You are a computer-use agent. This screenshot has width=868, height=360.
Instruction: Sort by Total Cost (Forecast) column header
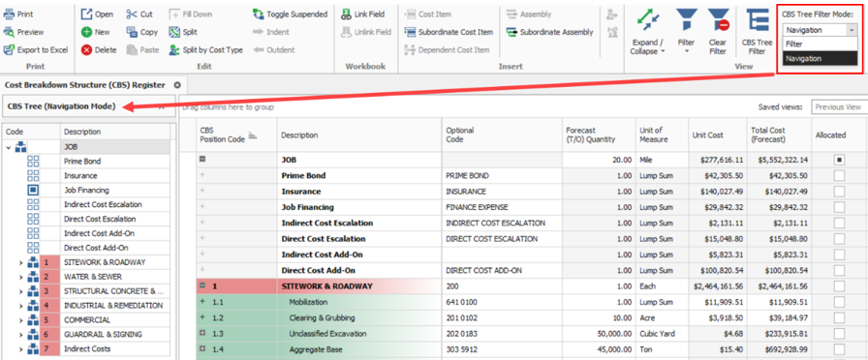779,135
